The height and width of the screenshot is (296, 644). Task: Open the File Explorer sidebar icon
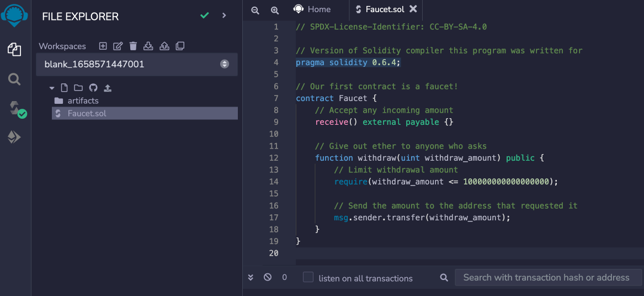tap(14, 50)
